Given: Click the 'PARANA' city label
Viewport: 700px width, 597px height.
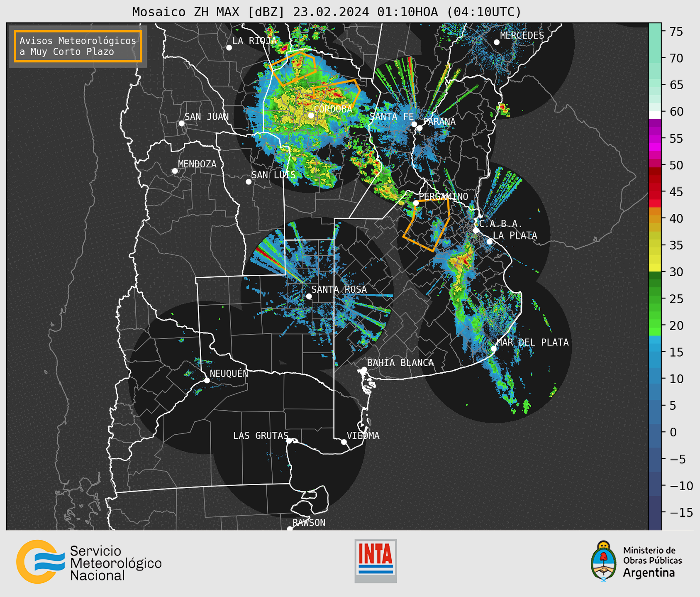Looking at the screenshot, I should coord(439,122).
